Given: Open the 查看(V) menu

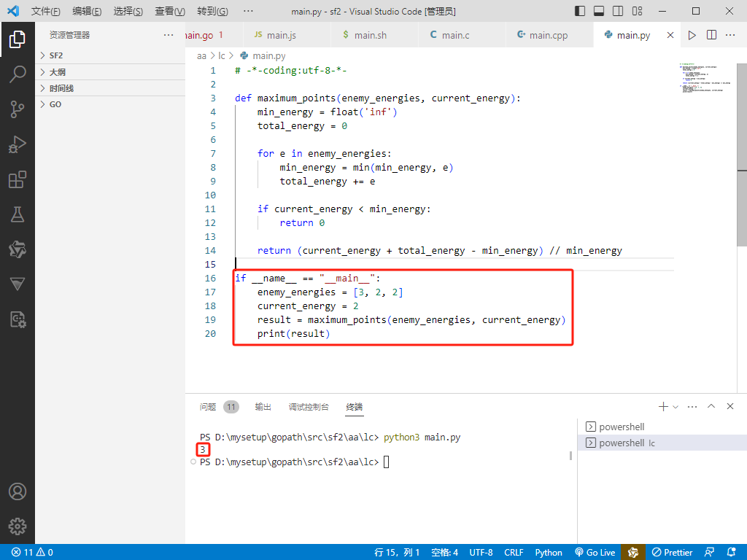Looking at the screenshot, I should pos(169,11).
